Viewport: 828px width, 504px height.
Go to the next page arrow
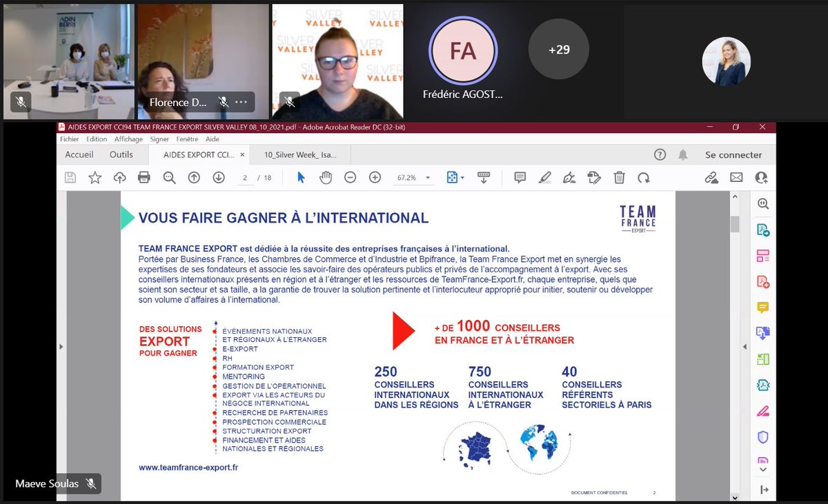tap(219, 177)
